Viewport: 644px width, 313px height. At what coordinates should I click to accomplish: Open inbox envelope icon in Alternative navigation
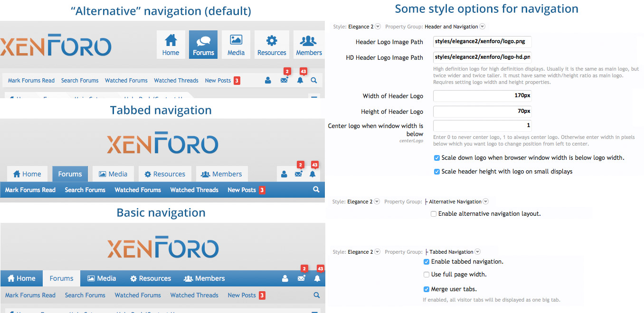(x=284, y=81)
